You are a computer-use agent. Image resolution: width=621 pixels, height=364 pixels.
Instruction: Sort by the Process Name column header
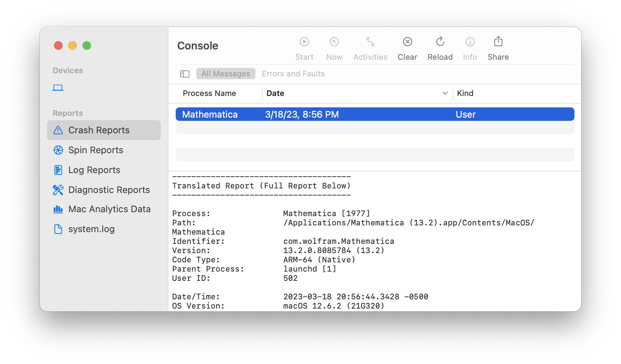(x=209, y=93)
